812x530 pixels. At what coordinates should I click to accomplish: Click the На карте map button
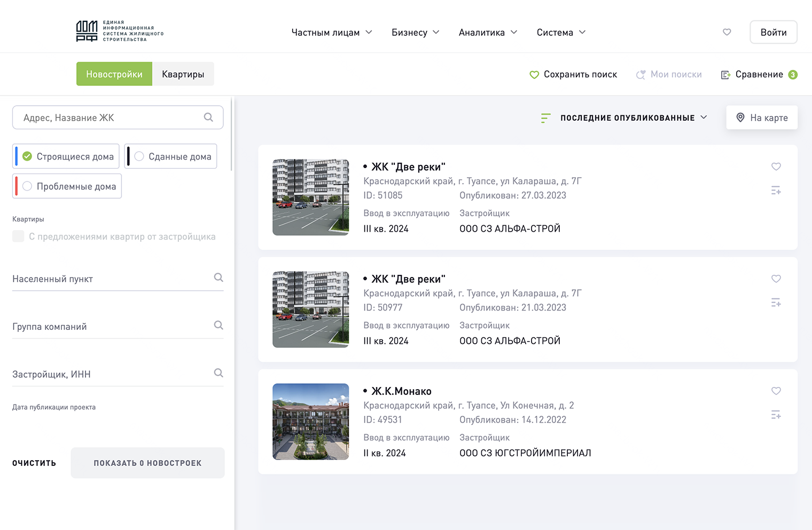pos(761,118)
